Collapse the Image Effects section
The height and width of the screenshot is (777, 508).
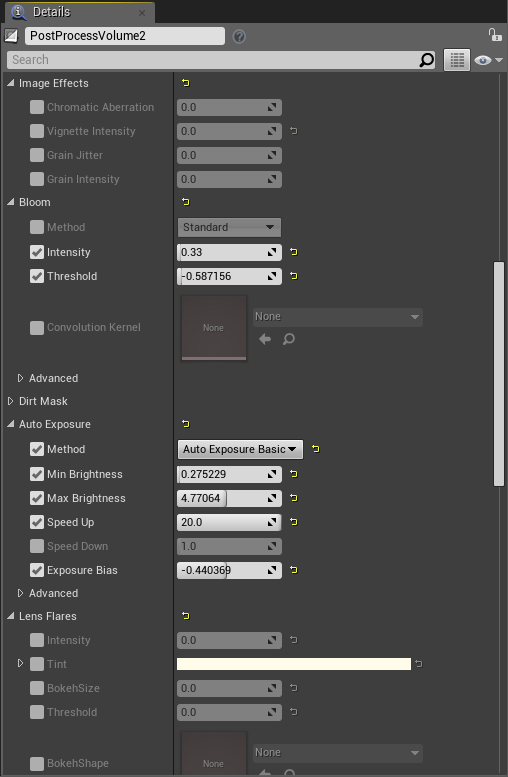click(x=10, y=83)
